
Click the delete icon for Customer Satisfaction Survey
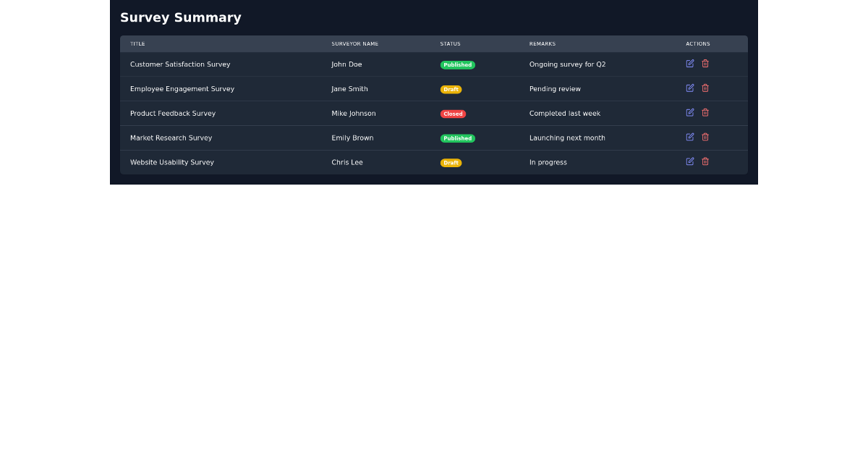coord(705,64)
